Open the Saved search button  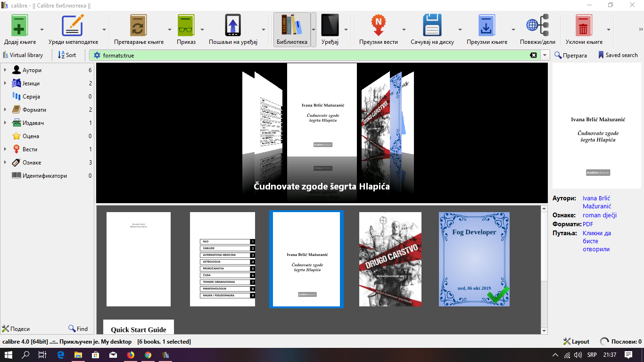(618, 55)
